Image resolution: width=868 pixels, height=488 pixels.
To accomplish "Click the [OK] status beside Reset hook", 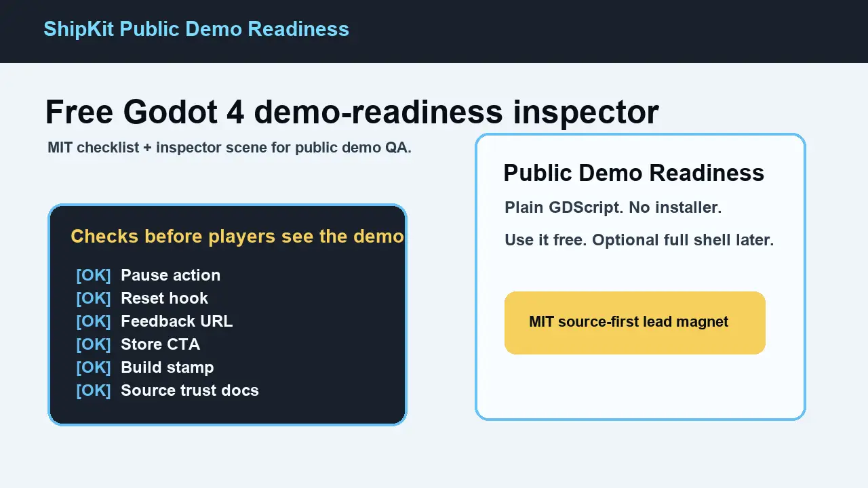I will click(94, 298).
